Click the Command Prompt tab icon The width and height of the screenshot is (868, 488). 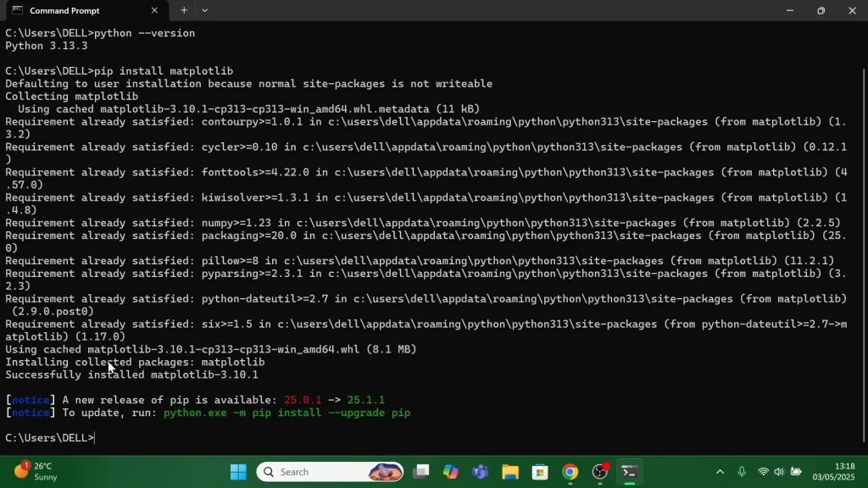[x=17, y=10]
